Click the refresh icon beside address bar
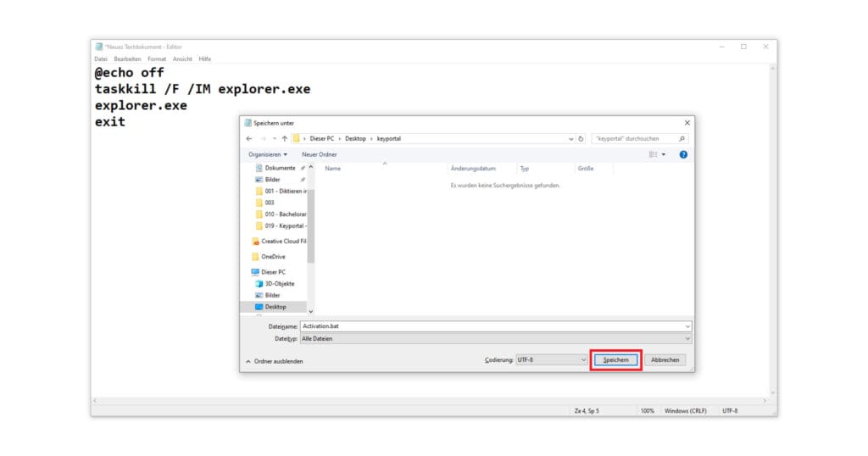Screen dimensions: 868x456 point(581,138)
